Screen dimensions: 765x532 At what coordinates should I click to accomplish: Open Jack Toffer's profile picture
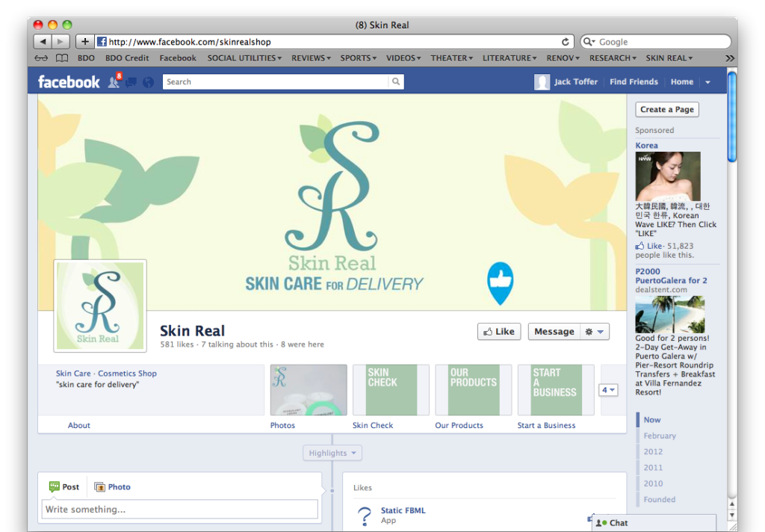pyautogui.click(x=542, y=82)
